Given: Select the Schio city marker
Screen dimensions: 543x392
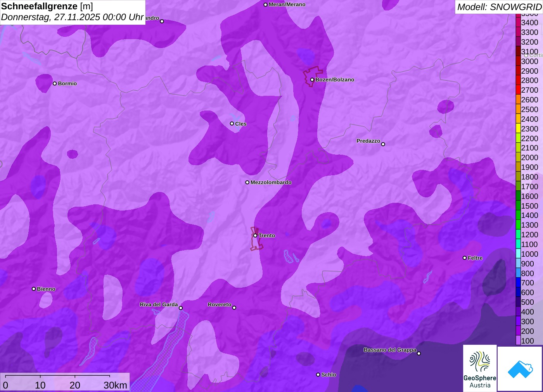Looking at the screenshot, I should 318,375.
